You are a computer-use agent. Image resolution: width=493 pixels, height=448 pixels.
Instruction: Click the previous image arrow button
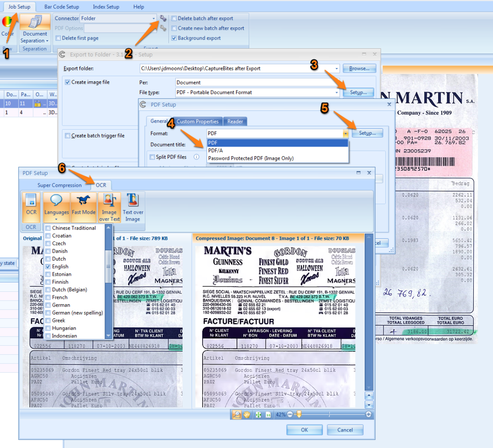369,395
